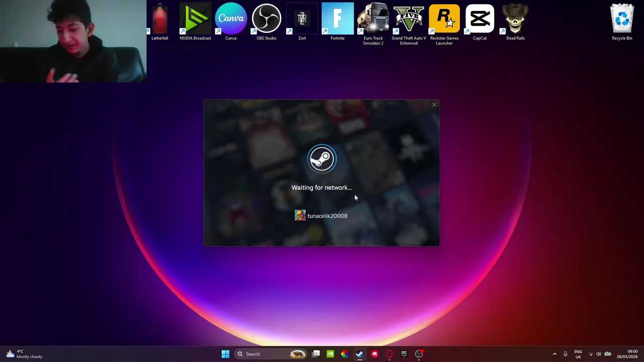Viewport: 644px width, 362px height.
Task: Open the clock and date 28/03/2026
Action: tap(627, 354)
